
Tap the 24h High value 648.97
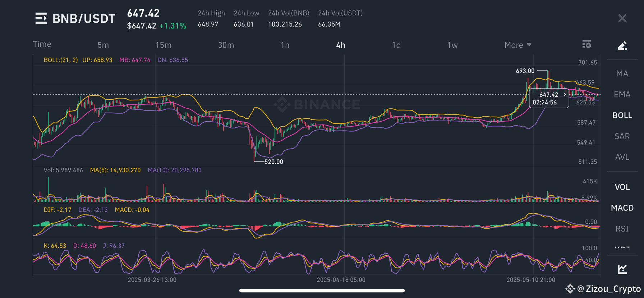(x=208, y=24)
